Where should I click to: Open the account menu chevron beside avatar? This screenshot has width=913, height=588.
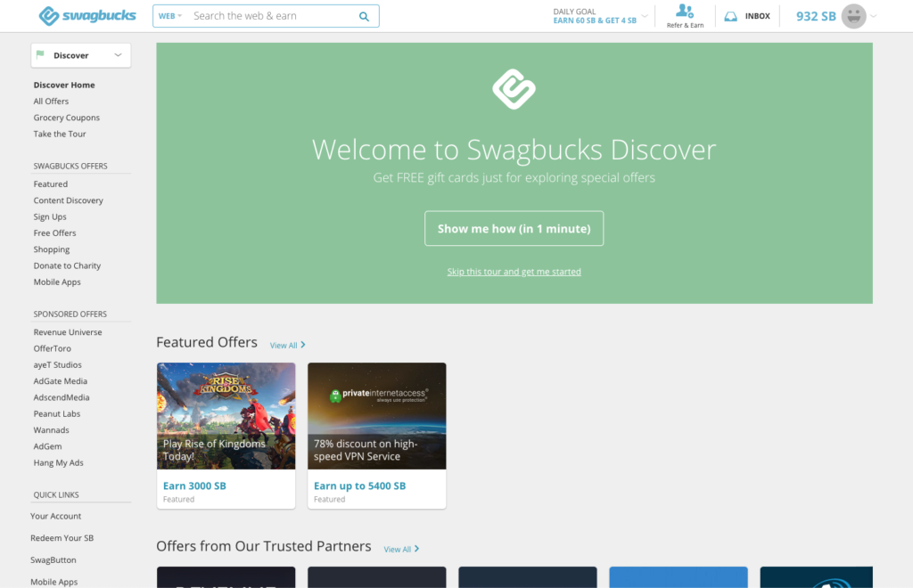874,16
